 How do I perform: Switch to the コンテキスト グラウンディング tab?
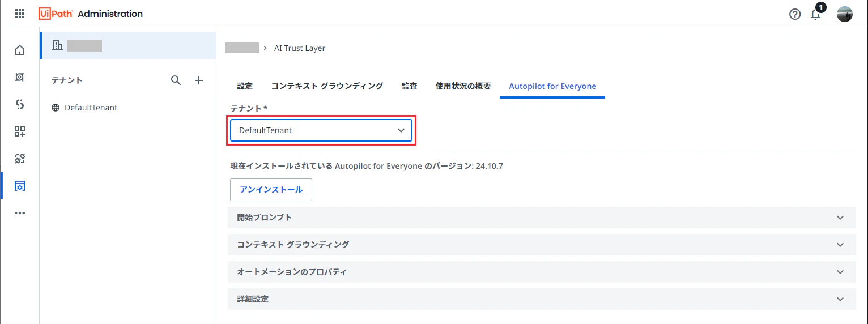coord(327,86)
